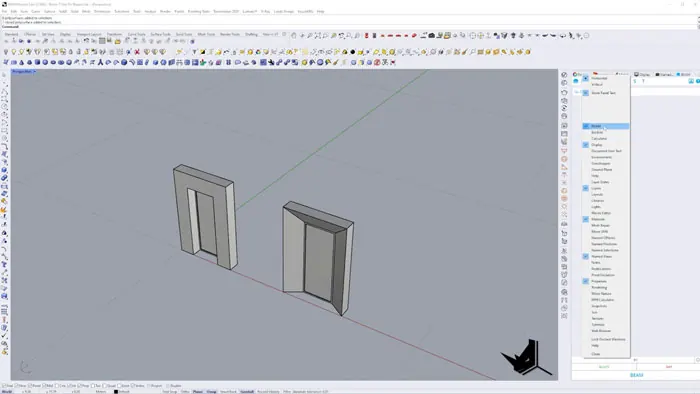
Task: Switch to the Set View toolbar tab
Action: click(x=48, y=34)
